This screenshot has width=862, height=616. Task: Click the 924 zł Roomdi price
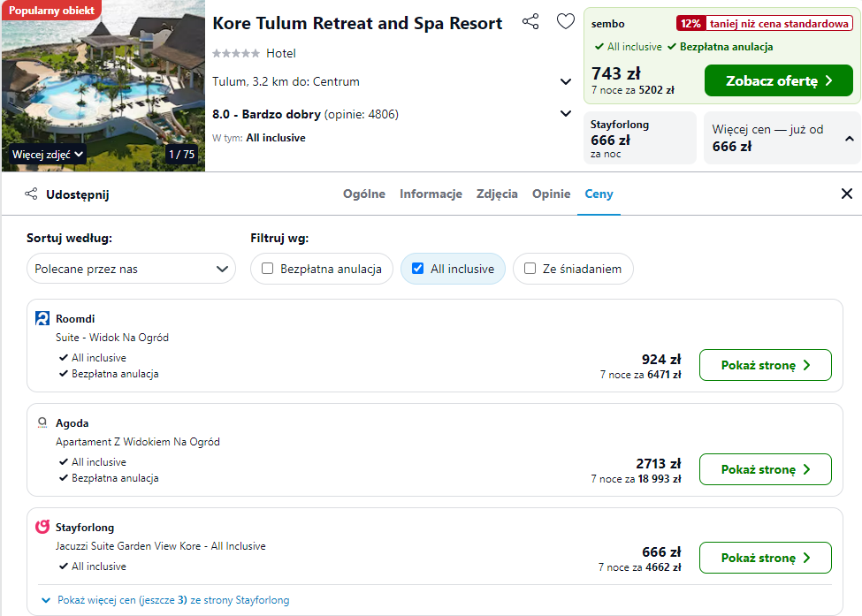661,360
